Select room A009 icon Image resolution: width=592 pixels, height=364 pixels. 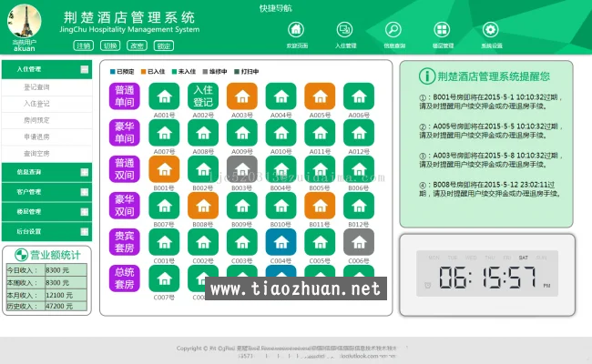coord(242,133)
